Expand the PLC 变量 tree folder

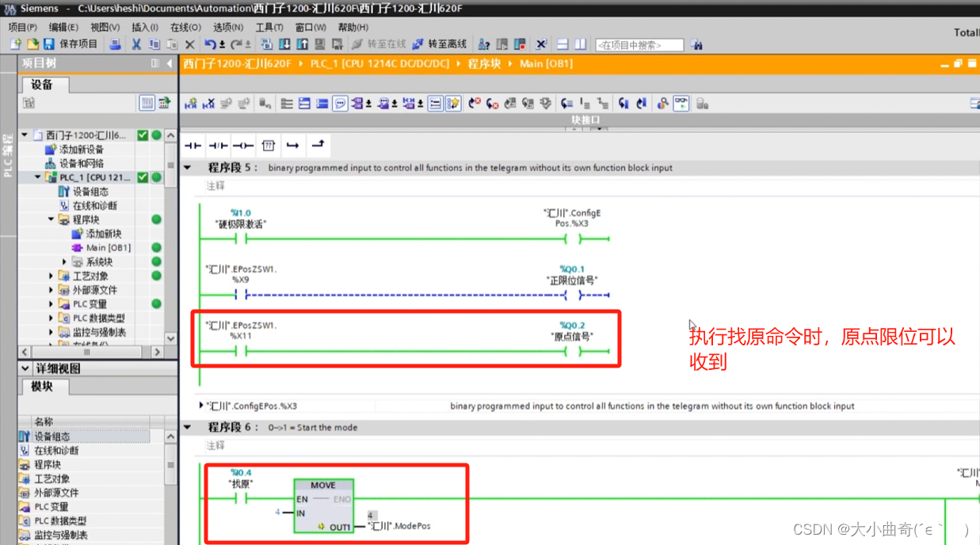[51, 303]
